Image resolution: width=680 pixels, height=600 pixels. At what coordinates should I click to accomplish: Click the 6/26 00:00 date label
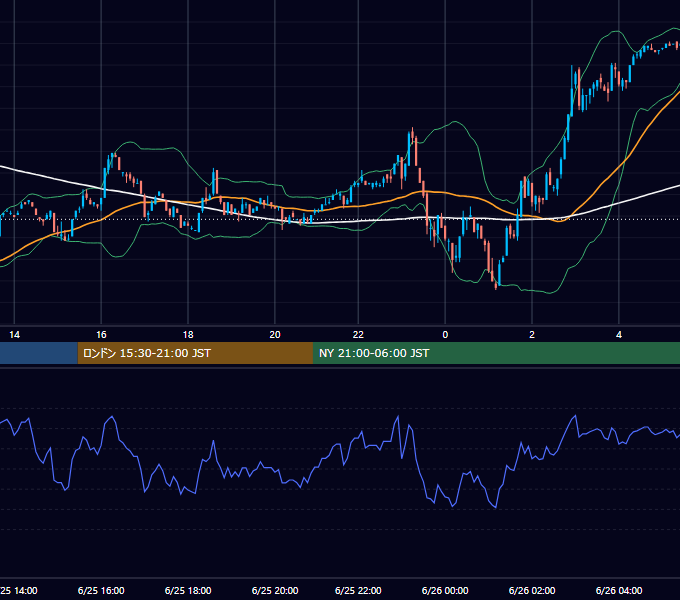tap(445, 590)
